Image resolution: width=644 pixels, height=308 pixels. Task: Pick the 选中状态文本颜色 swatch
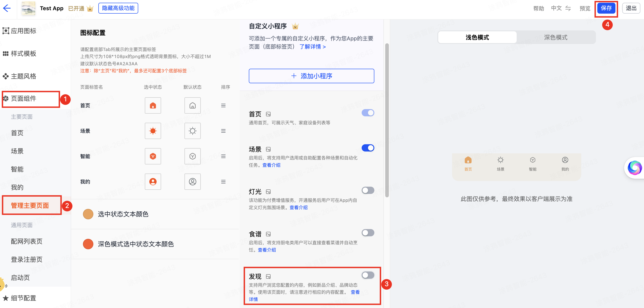[88, 214]
